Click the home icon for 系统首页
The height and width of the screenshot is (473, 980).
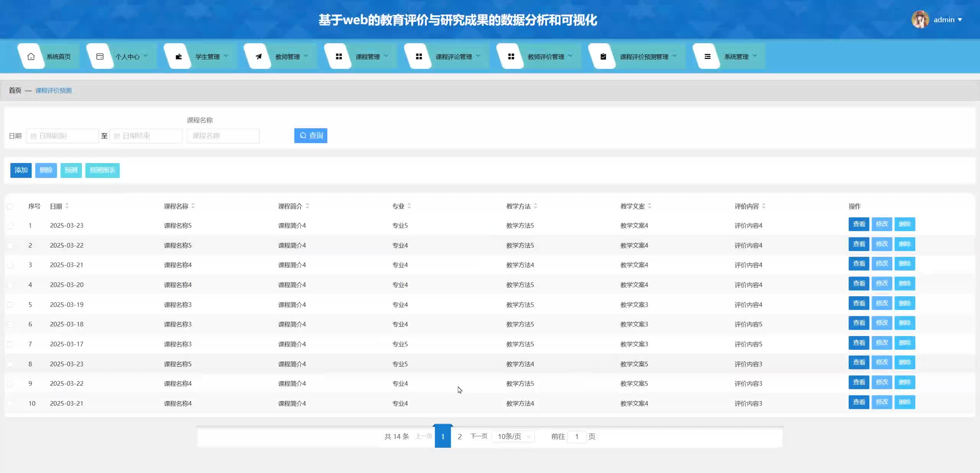[31, 57]
